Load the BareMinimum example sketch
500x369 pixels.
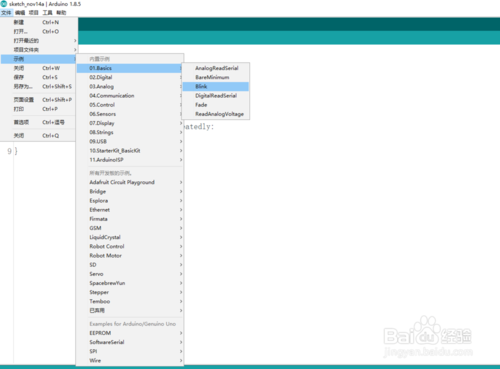[216, 77]
